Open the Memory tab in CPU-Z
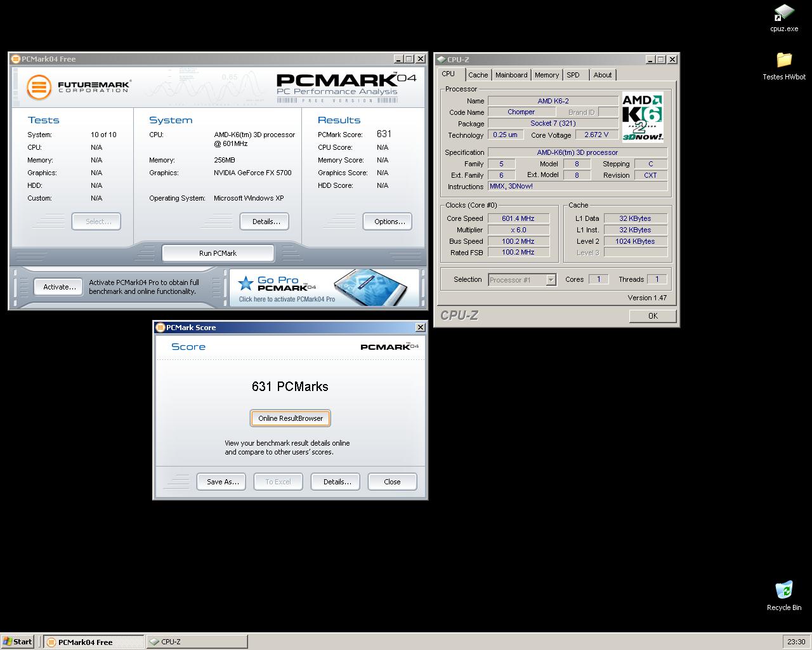This screenshot has width=812, height=650. tap(547, 75)
